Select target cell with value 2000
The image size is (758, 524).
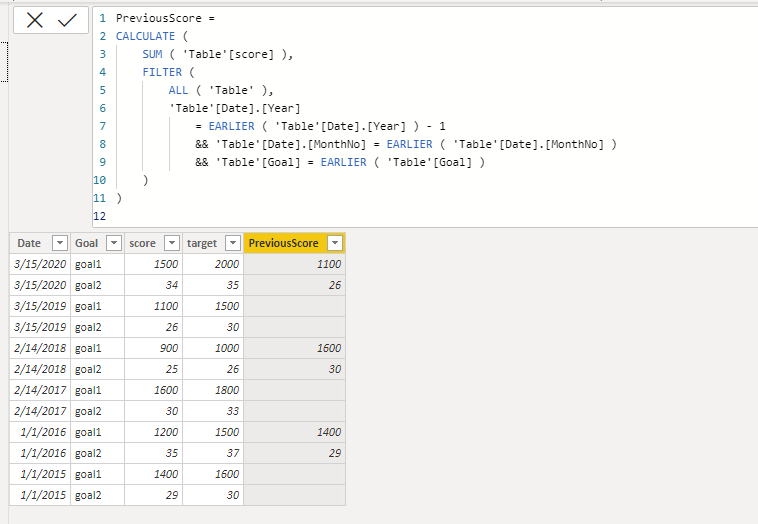tap(213, 264)
